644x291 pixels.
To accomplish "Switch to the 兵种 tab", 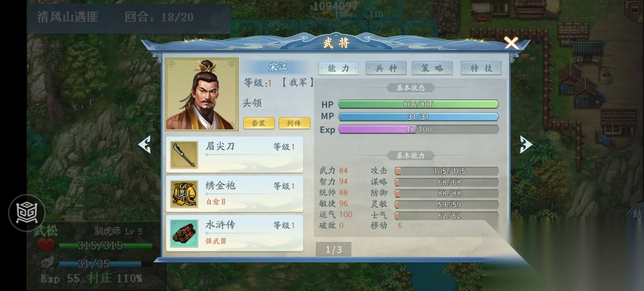I will (x=386, y=68).
